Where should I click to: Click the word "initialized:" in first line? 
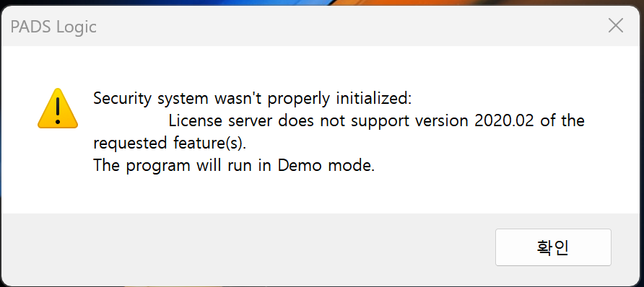[x=374, y=99]
